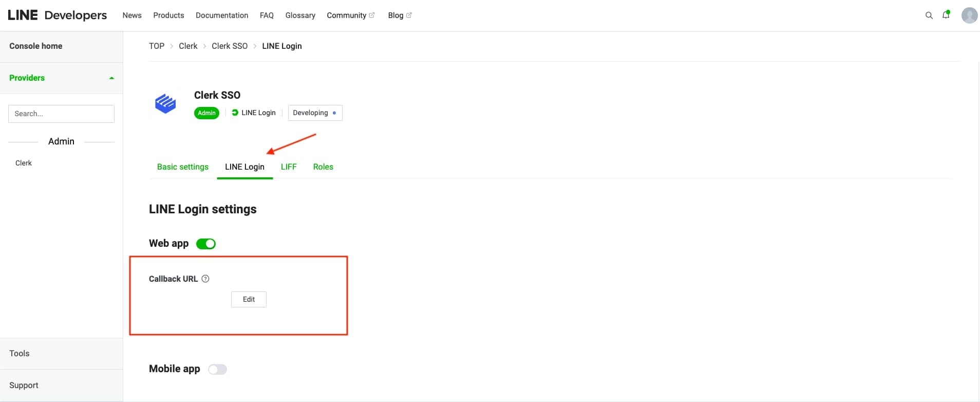Click the LINE Login settings heading

[x=203, y=209]
